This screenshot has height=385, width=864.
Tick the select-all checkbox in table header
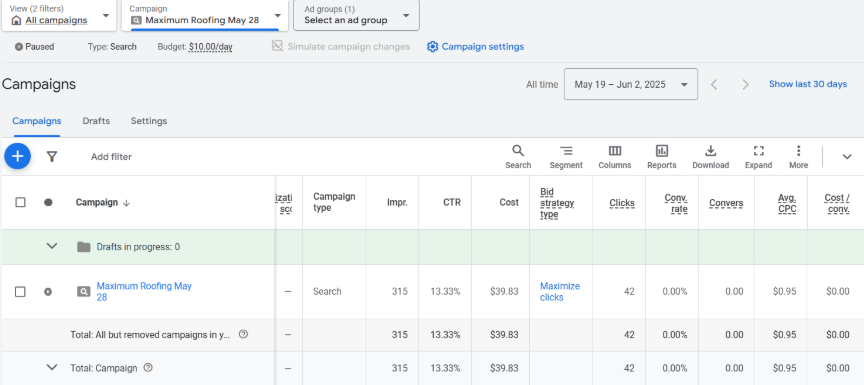tap(20, 202)
